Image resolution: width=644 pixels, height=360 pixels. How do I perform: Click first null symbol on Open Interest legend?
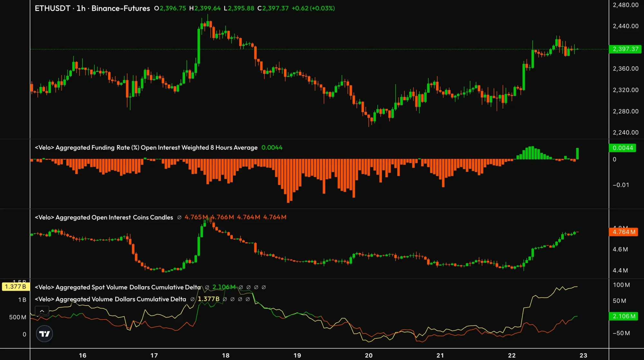pyautogui.click(x=179, y=218)
